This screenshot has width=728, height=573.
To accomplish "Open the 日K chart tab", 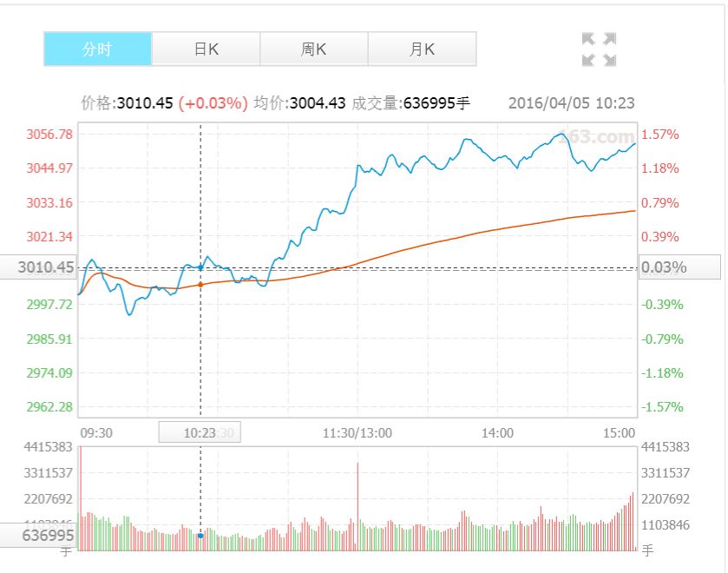I will coord(206,49).
